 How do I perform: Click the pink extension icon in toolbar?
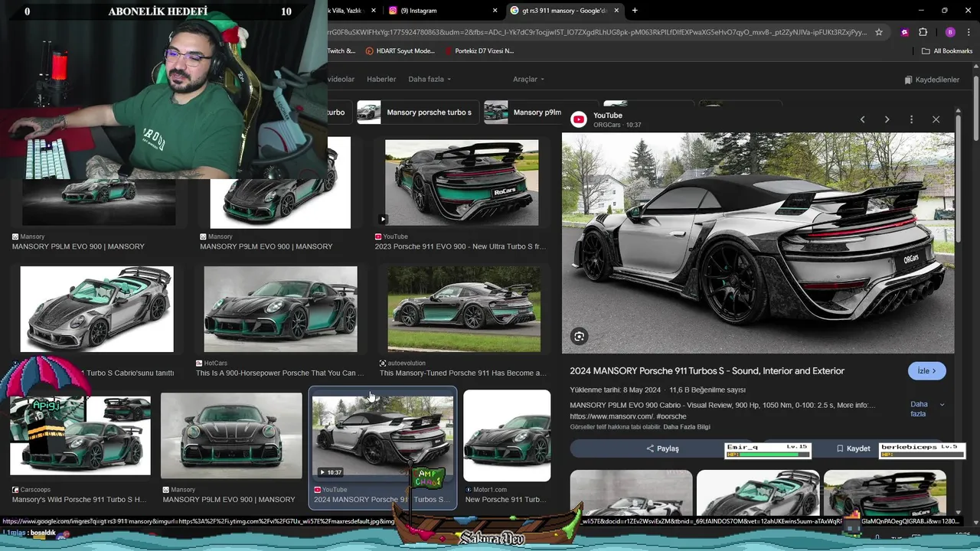point(904,32)
